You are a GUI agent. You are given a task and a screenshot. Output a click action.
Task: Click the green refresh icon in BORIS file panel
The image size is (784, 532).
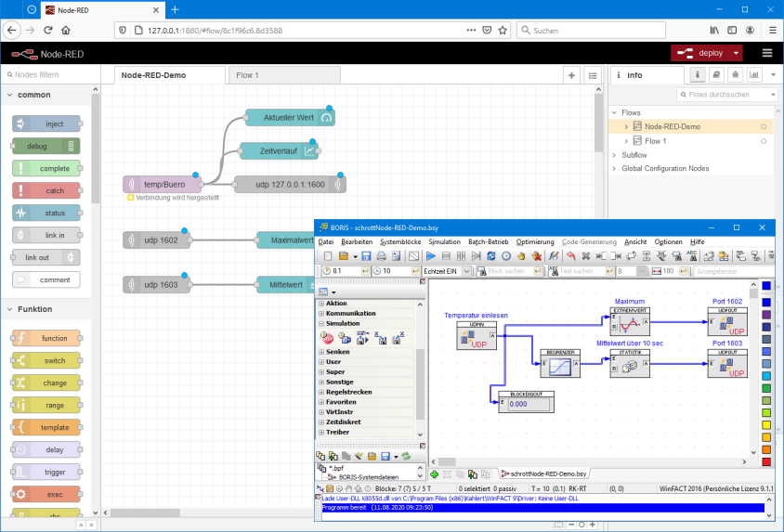[x=406, y=456]
